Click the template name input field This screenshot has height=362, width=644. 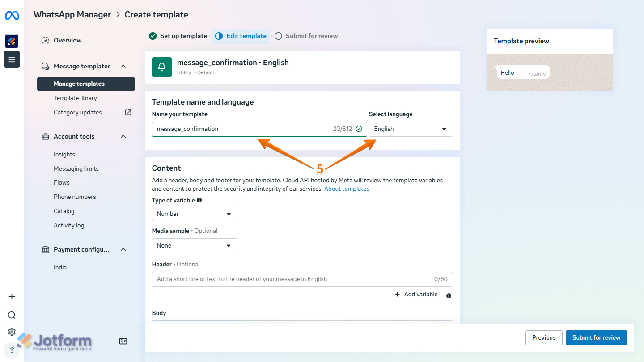coord(259,129)
